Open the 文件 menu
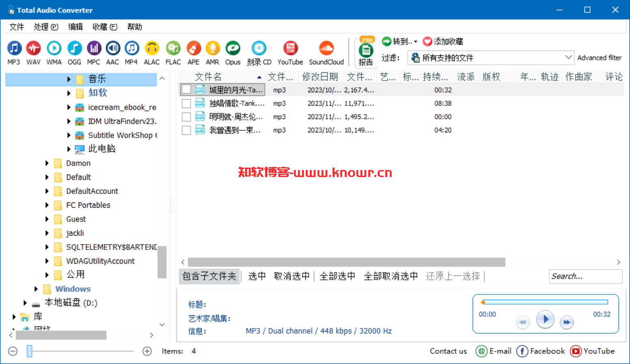630x364 pixels. pyautogui.click(x=17, y=27)
